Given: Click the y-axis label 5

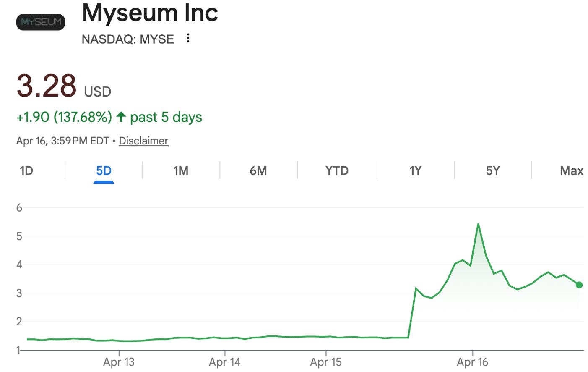Looking at the screenshot, I should click(x=19, y=236).
